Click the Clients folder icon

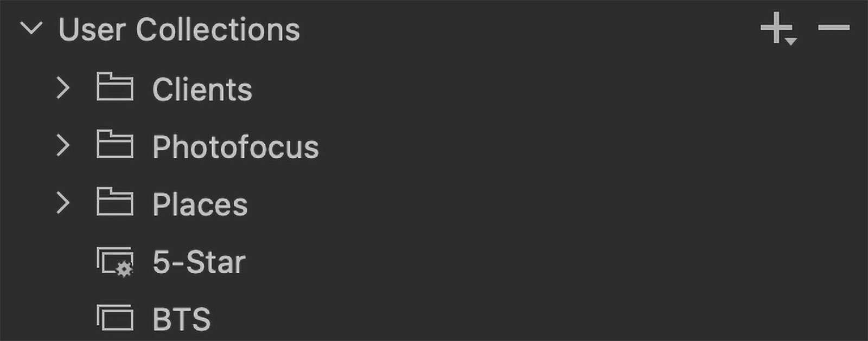point(114,87)
